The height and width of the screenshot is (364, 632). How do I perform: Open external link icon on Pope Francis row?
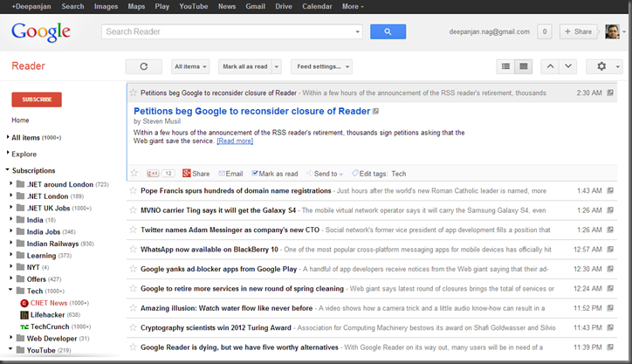click(610, 190)
